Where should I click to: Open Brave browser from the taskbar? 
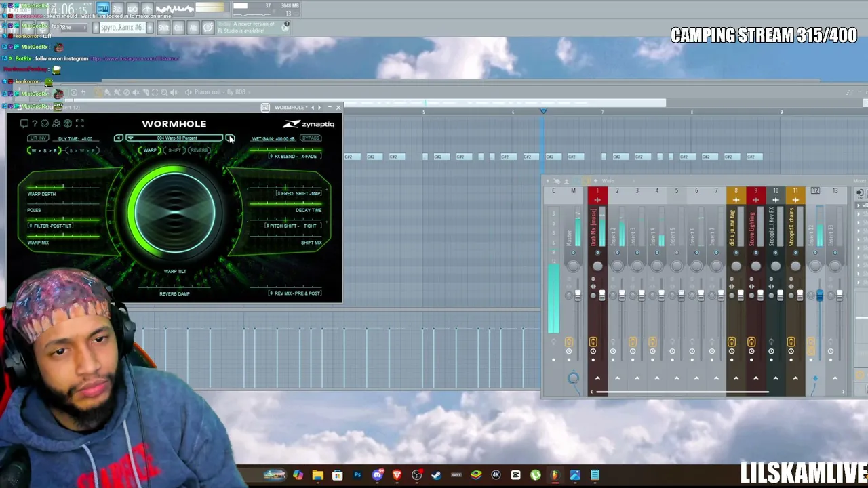click(397, 475)
